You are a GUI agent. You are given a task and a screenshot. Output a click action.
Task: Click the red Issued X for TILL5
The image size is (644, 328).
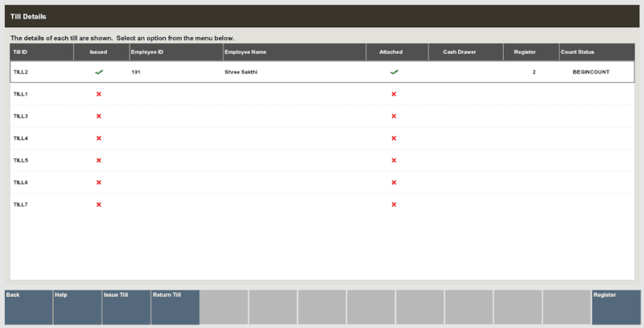(98, 160)
